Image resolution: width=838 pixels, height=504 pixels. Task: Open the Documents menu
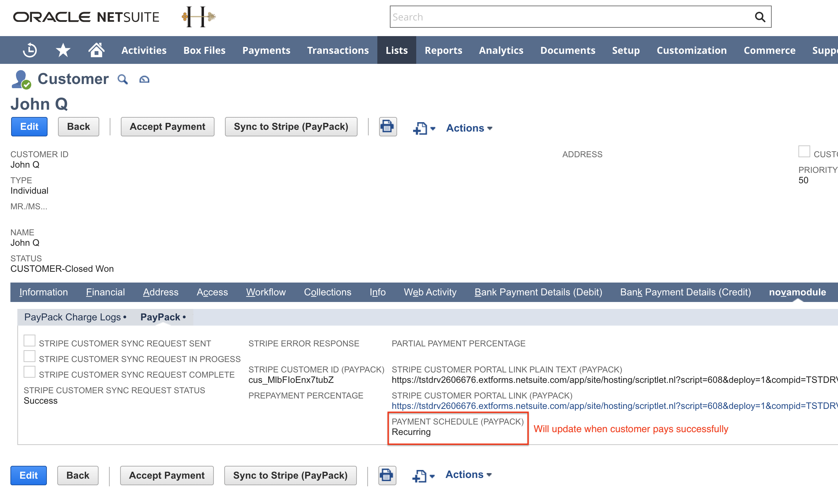(568, 50)
